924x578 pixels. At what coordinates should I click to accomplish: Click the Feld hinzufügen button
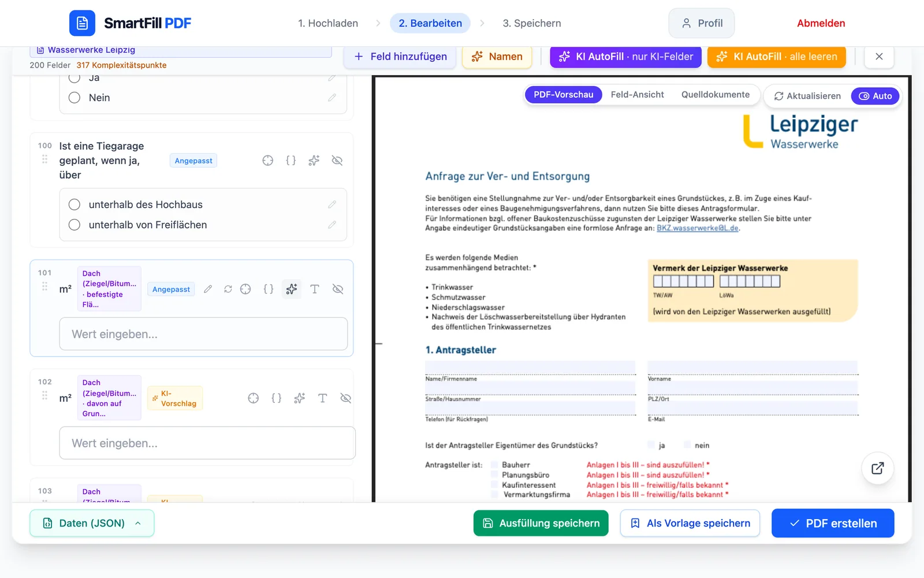(x=400, y=57)
